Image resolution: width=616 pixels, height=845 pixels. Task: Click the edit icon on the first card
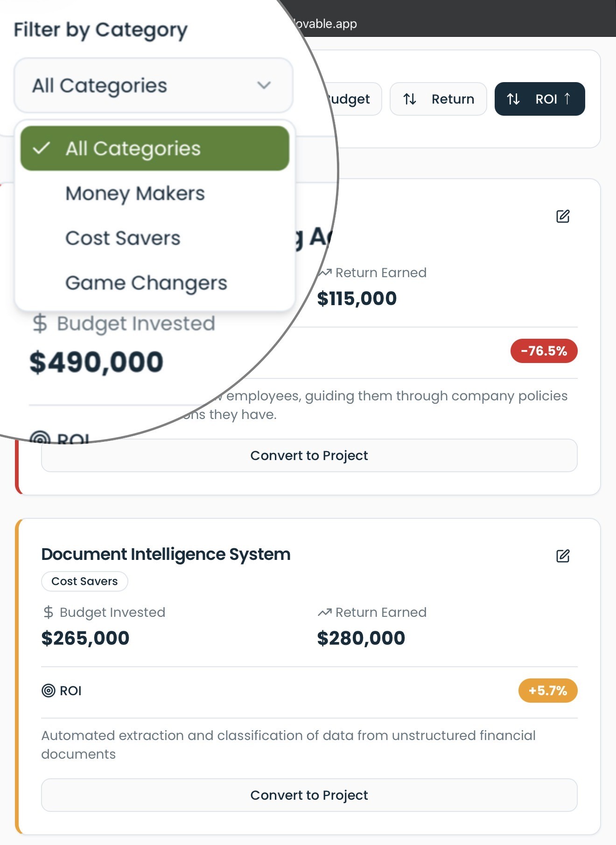pyautogui.click(x=563, y=216)
